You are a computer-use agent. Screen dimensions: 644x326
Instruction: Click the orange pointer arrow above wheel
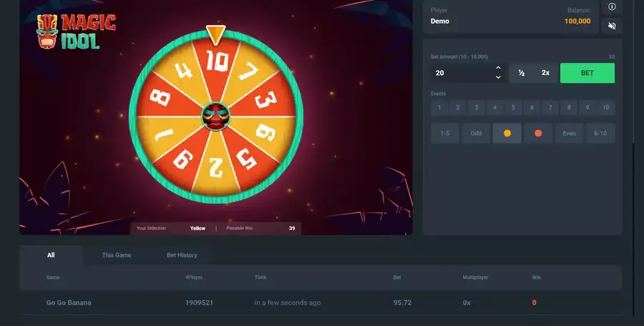(x=215, y=35)
